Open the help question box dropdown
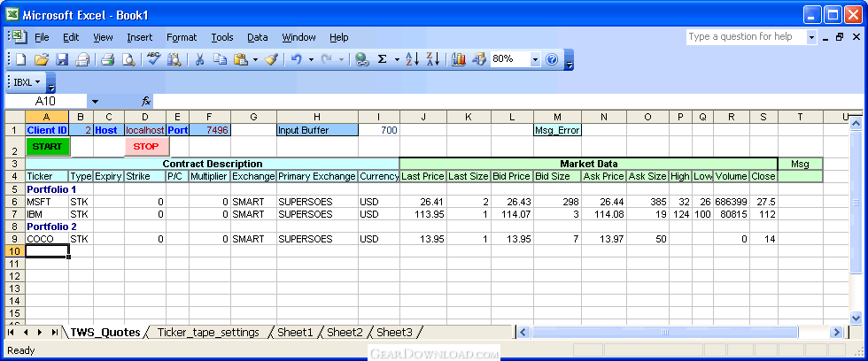The height and width of the screenshot is (361, 868). (811, 37)
